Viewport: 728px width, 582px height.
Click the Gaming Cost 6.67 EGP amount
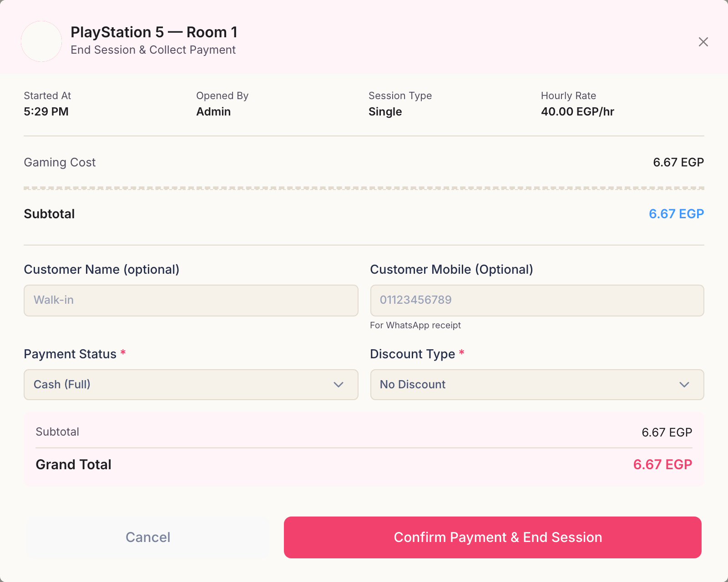click(678, 162)
